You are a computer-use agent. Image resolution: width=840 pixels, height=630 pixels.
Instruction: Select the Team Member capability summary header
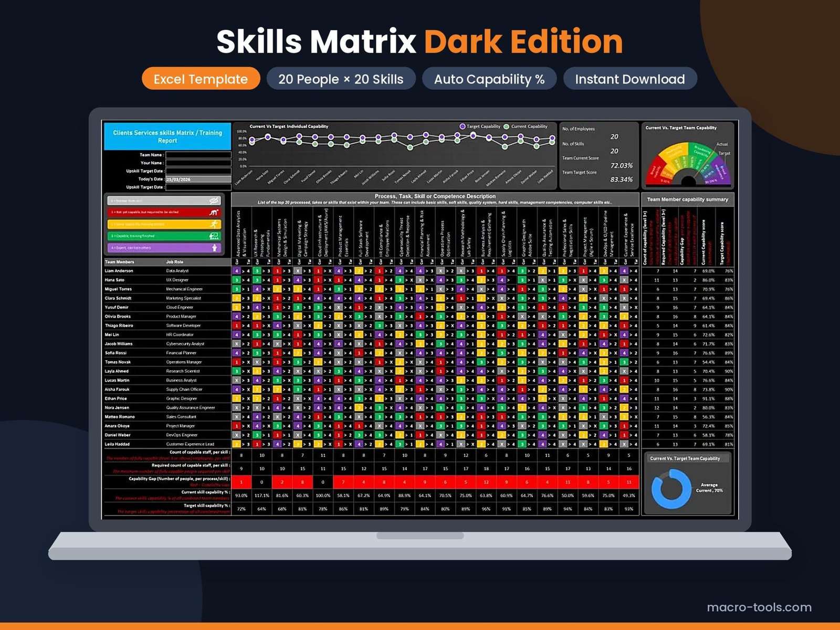pos(687,199)
